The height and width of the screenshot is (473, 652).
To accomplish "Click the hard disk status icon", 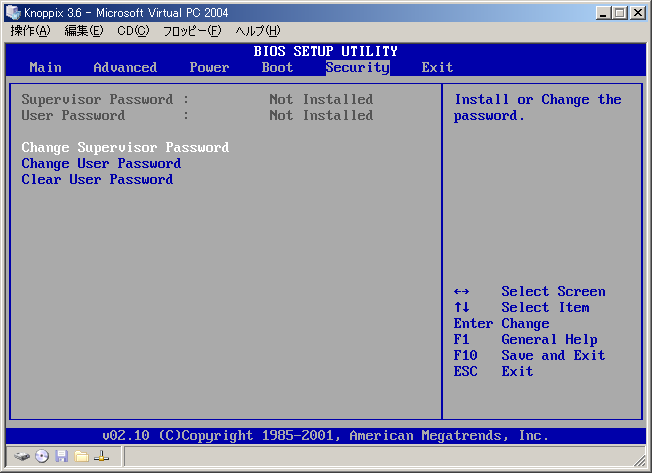I will pyautogui.click(x=22, y=456).
